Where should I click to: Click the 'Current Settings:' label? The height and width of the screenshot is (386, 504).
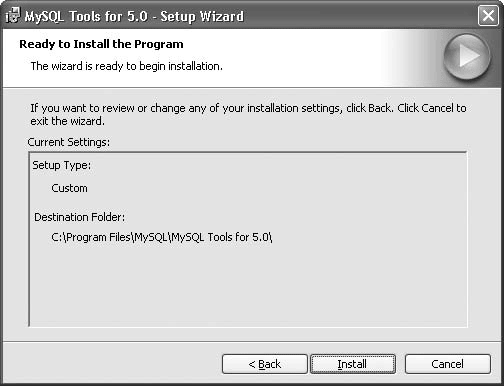click(69, 142)
